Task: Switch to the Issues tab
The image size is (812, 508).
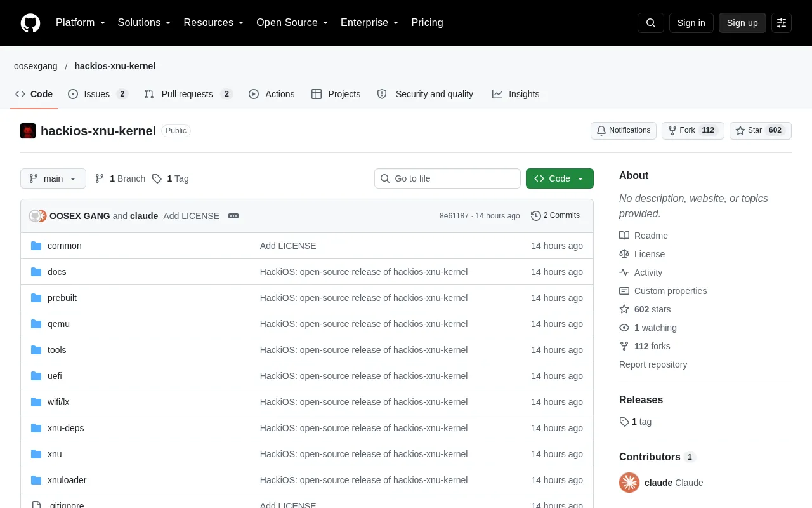Action: point(98,94)
